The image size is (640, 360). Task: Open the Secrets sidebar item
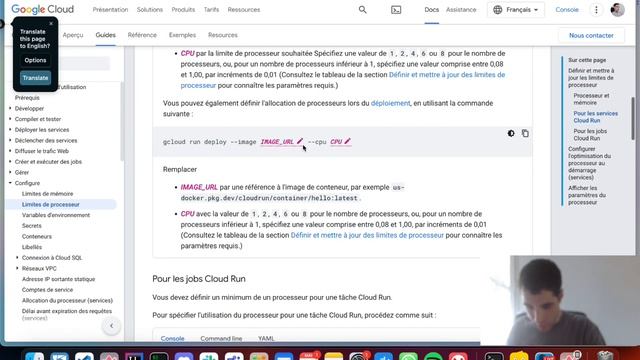click(x=31, y=226)
